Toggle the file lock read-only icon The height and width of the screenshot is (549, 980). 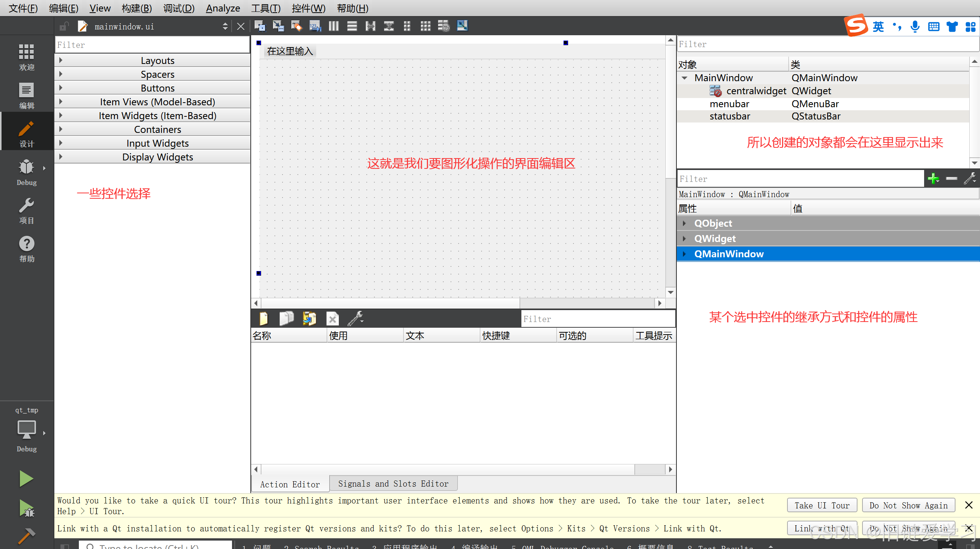click(64, 26)
